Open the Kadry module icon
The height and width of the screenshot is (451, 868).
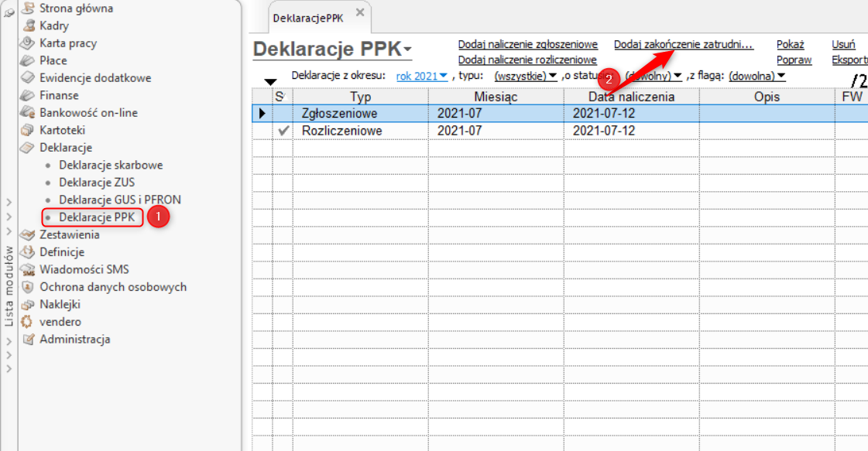pyautogui.click(x=28, y=26)
